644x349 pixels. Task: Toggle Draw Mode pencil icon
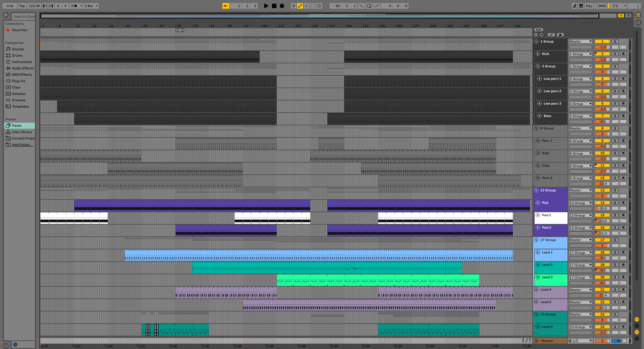[575, 6]
